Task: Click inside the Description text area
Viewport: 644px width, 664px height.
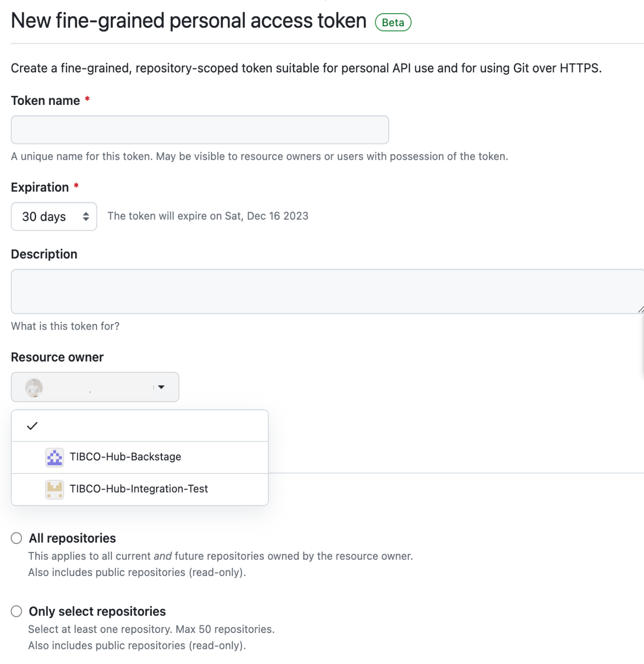Action: tap(324, 292)
